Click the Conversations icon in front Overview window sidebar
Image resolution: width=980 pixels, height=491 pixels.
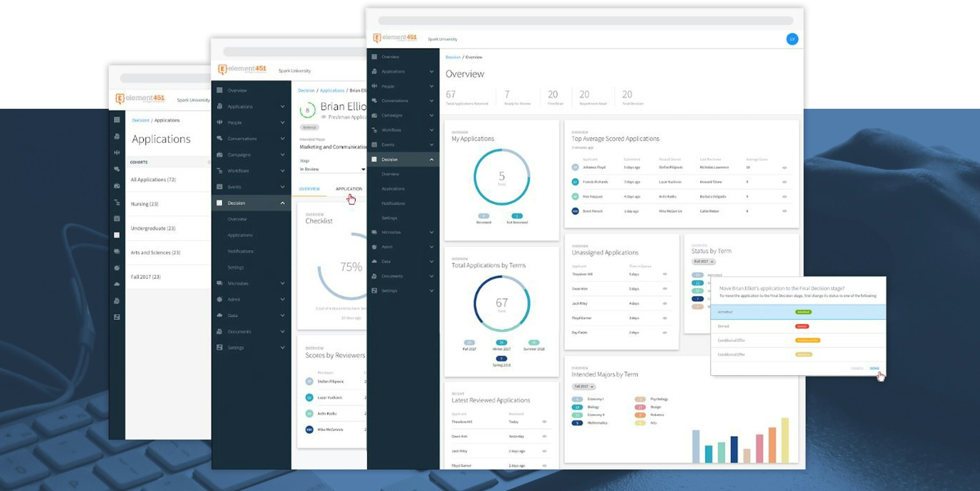click(x=374, y=100)
